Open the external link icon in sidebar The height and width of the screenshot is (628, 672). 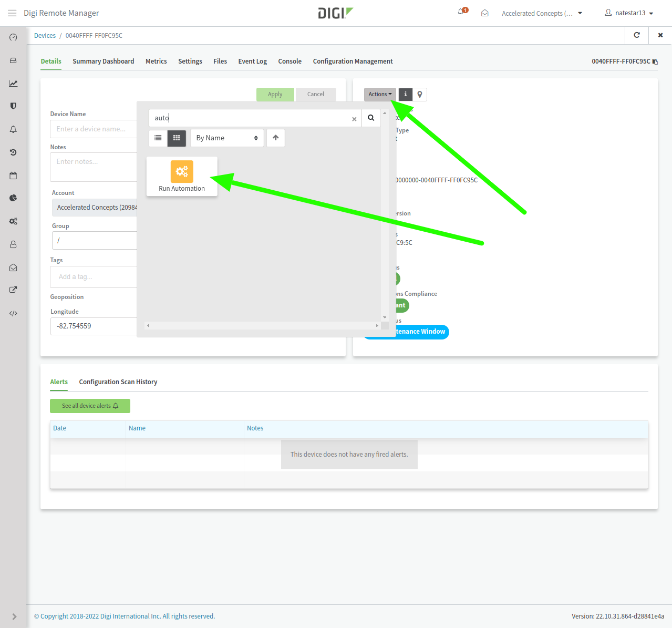[x=13, y=290]
